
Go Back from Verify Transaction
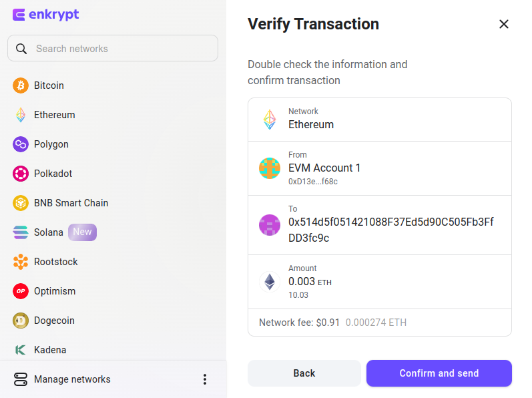(x=304, y=373)
